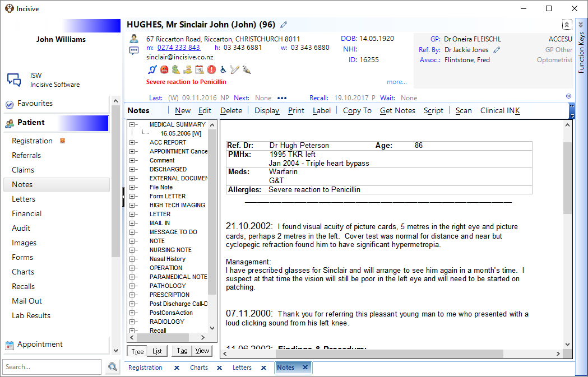The height and width of the screenshot is (377, 588).
Task: Open the Script menu in the Notes toolbar
Action: (433, 110)
